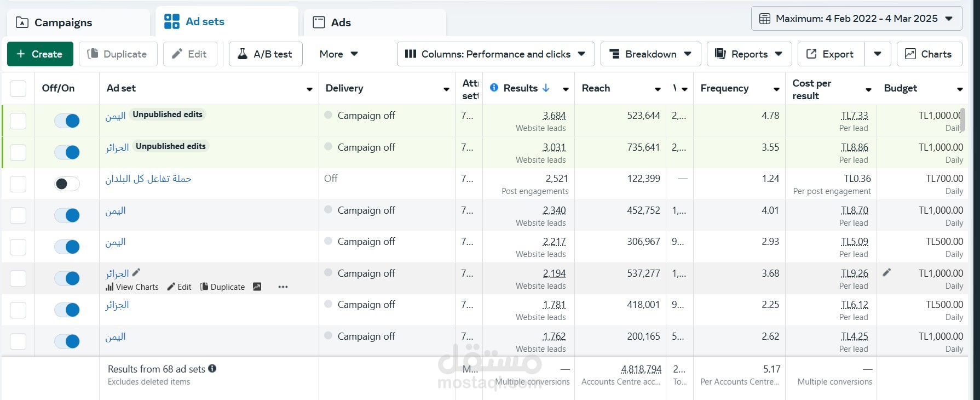Screen dimensions: 980x400
Task: Switch to the Campaigns tab
Action: [63, 22]
